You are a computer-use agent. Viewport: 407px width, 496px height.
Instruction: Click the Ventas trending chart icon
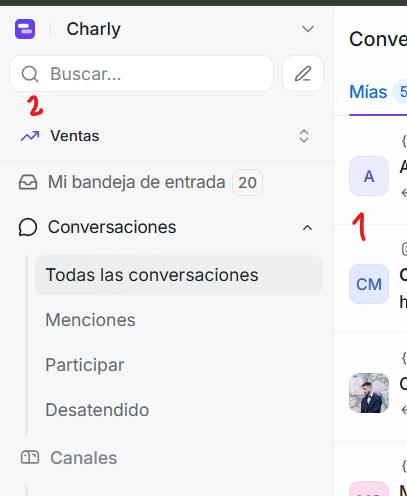click(30, 136)
